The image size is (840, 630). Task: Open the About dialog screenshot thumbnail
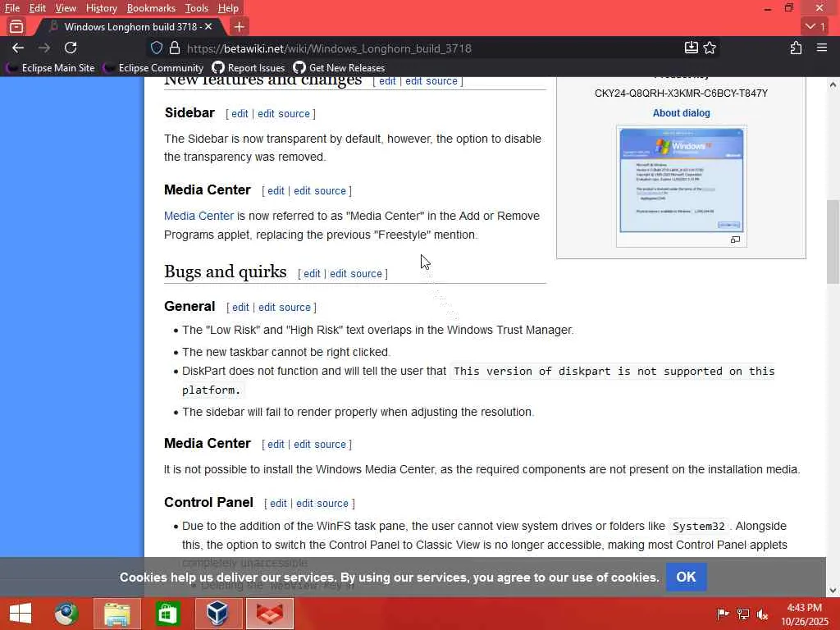[682, 180]
